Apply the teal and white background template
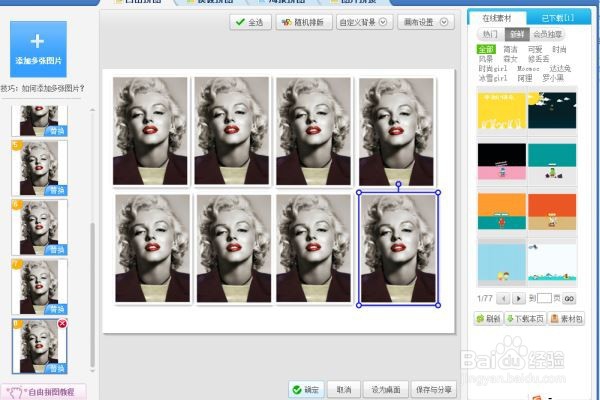Image resolution: width=600 pixels, height=400 pixels. click(552, 162)
